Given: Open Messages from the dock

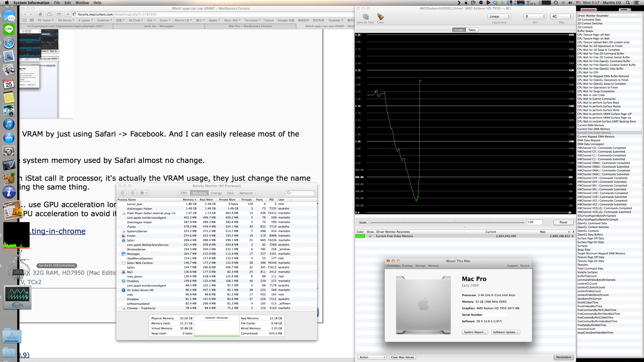Looking at the screenshot, I should [9, 17].
